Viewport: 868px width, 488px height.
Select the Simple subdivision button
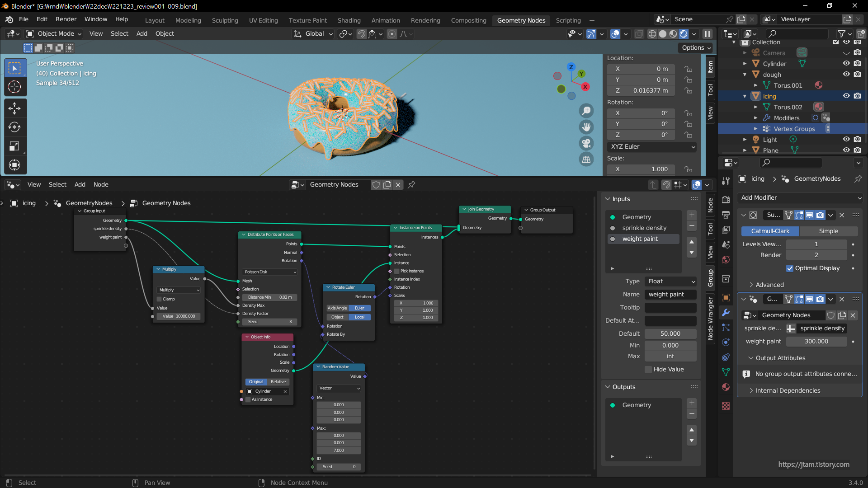[x=828, y=231]
